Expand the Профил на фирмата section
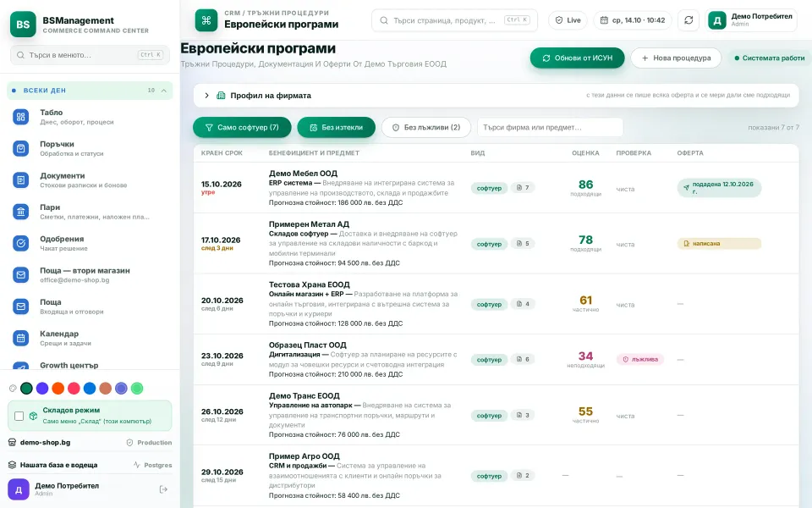 coord(497,96)
